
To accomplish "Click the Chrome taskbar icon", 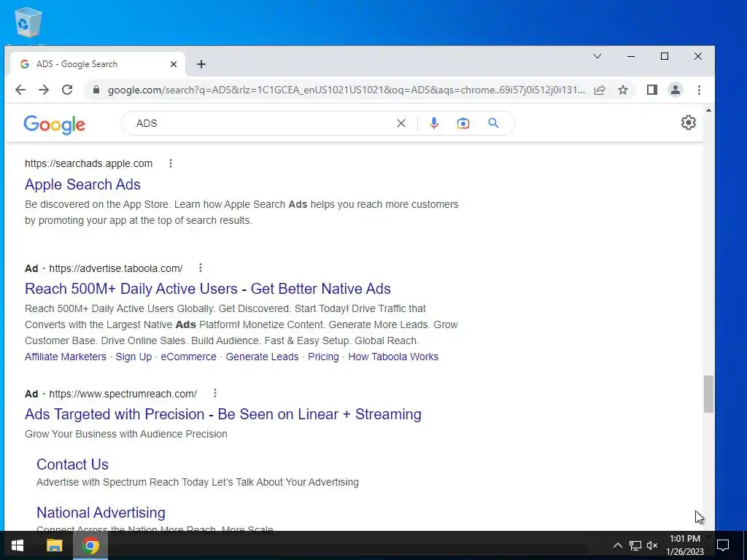I will point(90,545).
